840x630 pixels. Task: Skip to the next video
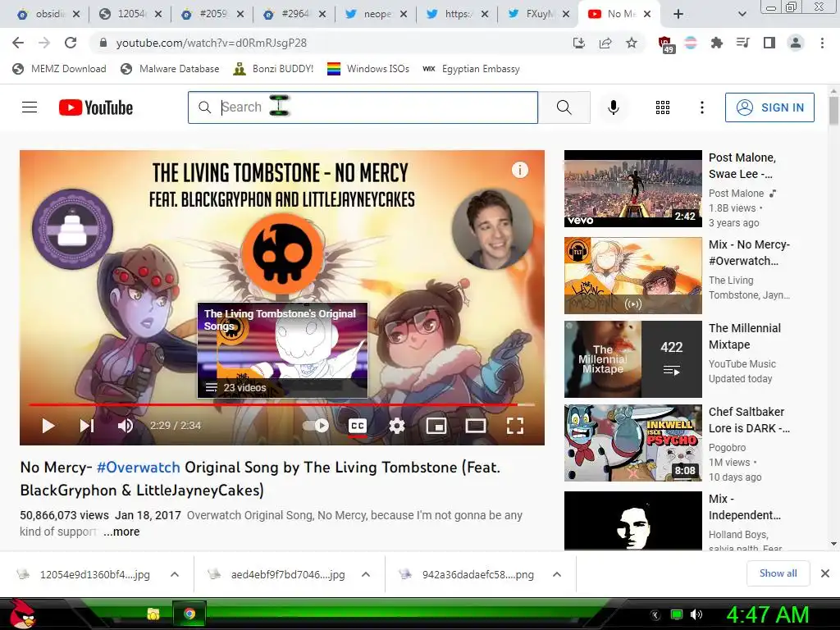(87, 426)
